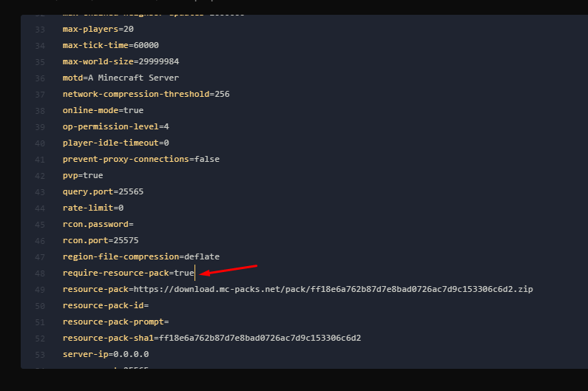Place cursor on player-idle-timeout=0 line
This screenshot has width=588, height=391.
(115, 143)
